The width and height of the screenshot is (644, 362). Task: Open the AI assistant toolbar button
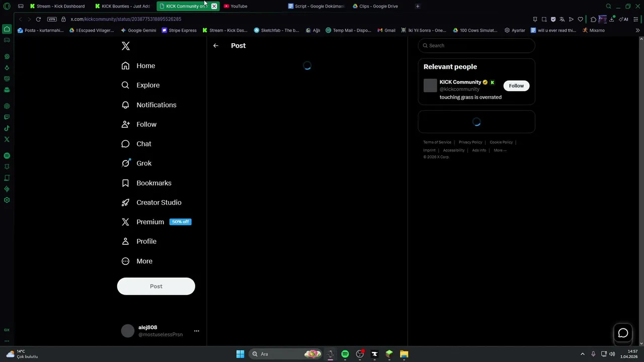pyautogui.click(x=624, y=19)
